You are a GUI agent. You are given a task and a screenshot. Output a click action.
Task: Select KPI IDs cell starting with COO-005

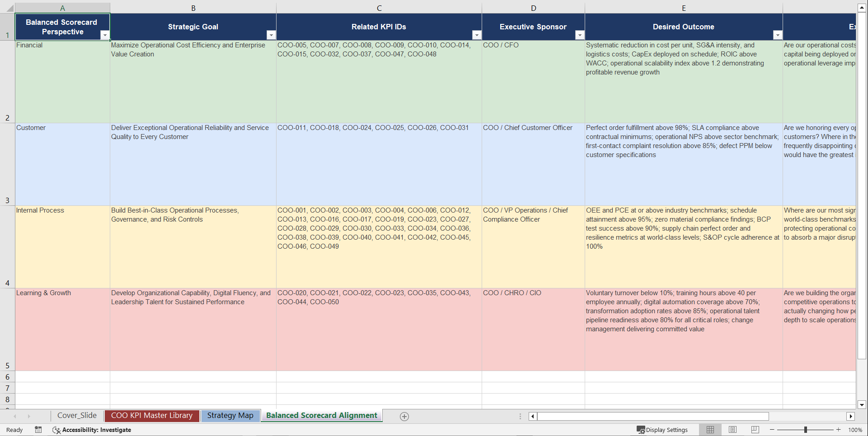click(379, 82)
